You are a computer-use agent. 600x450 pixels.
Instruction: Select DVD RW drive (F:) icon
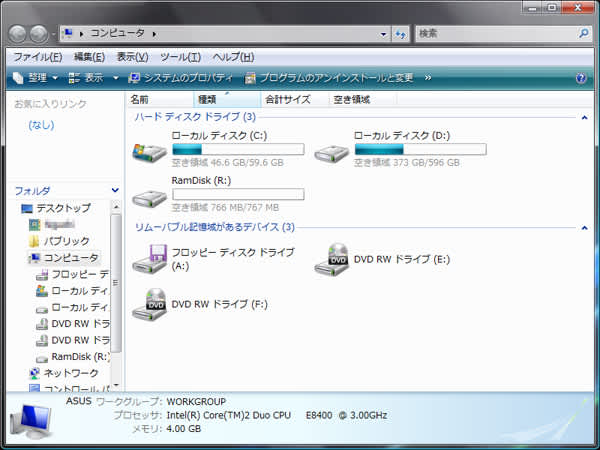151,303
